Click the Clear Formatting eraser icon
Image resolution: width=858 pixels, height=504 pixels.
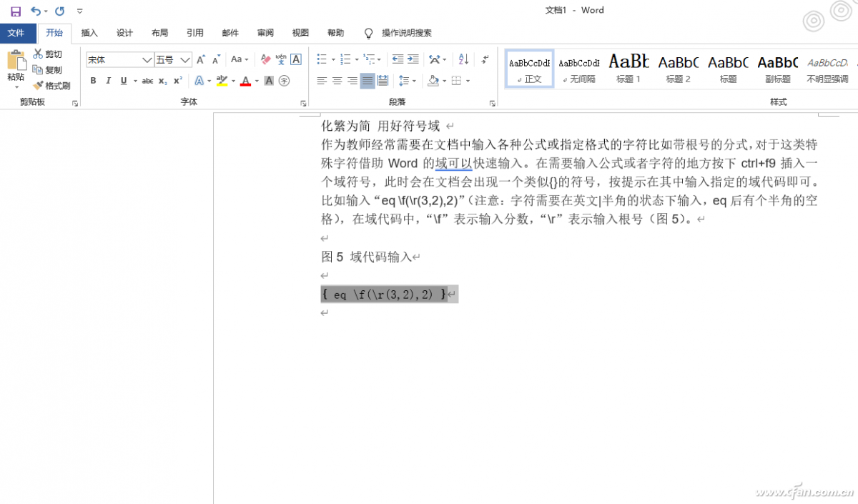click(266, 59)
